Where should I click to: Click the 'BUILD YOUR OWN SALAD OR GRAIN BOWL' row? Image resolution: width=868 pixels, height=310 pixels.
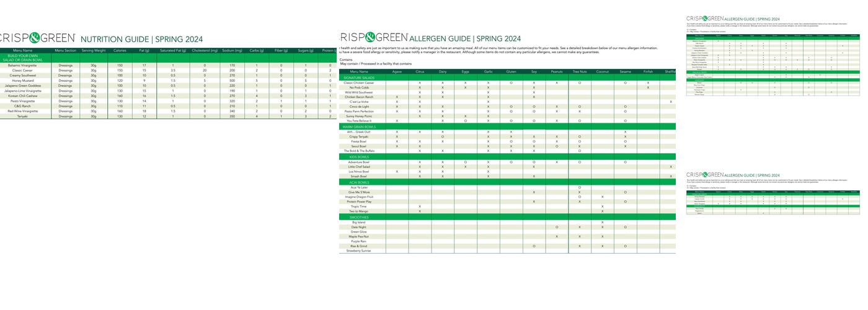[168, 58]
